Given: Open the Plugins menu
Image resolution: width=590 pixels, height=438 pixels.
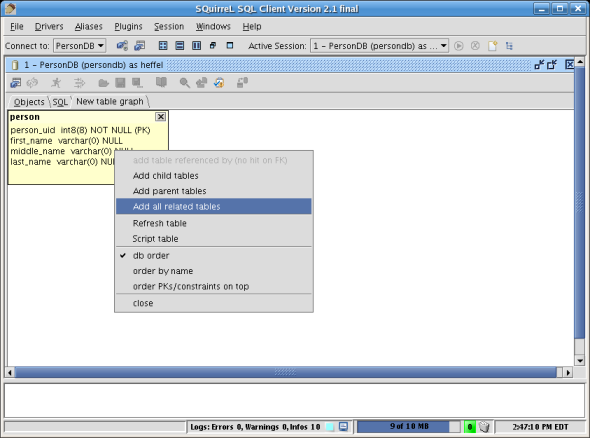Looking at the screenshot, I should tap(128, 26).
